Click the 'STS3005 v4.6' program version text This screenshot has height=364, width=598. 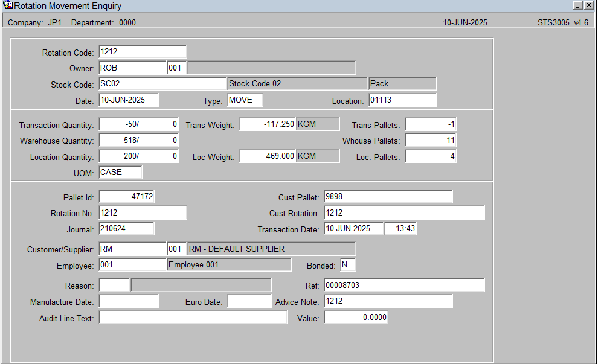click(x=563, y=23)
